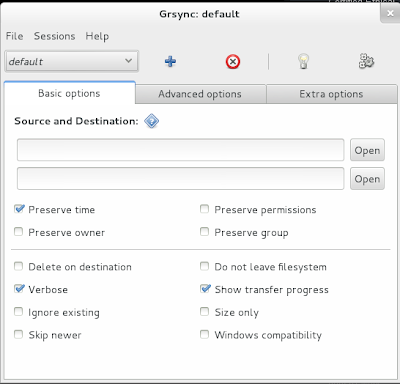Run rsync with the gears icon
Viewport: 400px width, 384px height.
click(366, 61)
